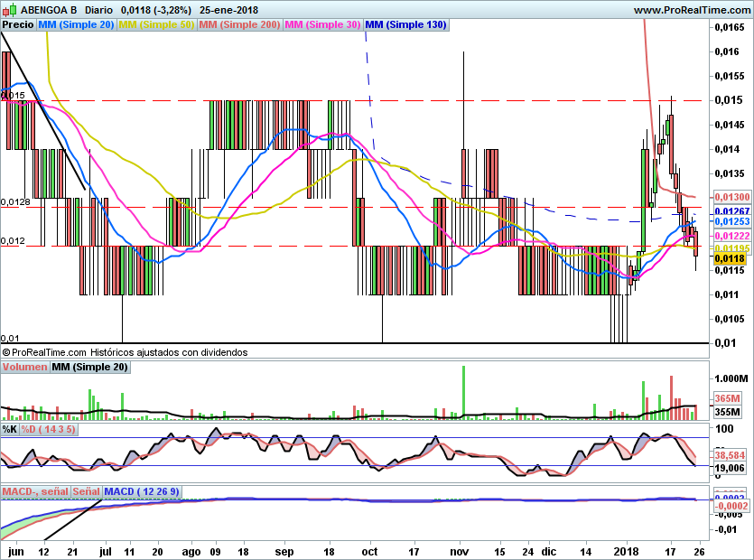Click the current price 0,0118 tag

coord(729,259)
